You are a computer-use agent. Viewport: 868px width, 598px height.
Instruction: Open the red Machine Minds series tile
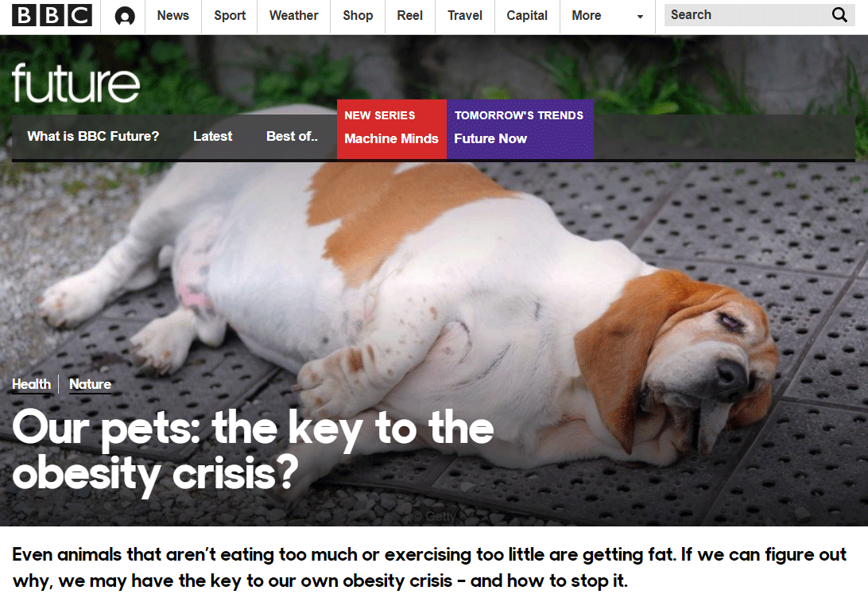[x=391, y=129]
